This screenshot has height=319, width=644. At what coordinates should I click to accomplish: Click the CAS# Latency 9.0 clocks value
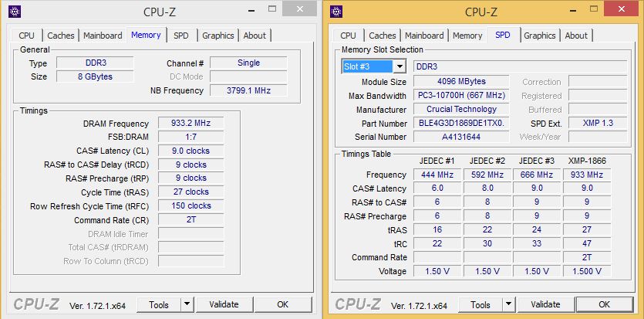191,151
